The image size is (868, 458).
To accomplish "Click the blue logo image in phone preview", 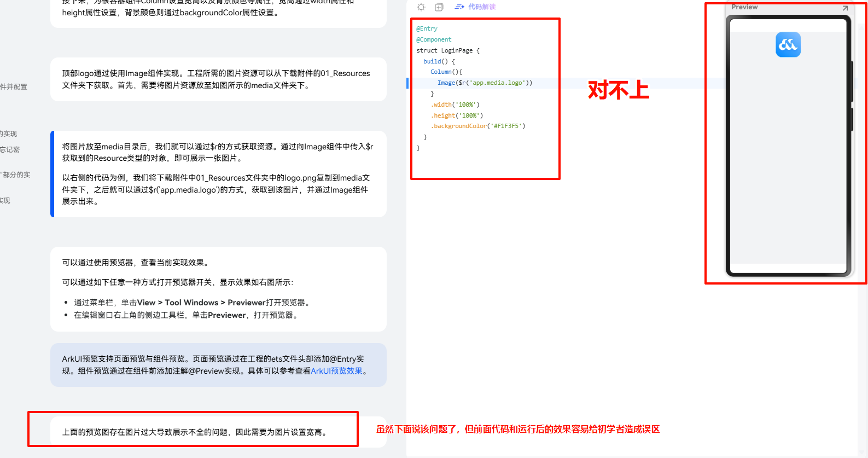I will 788,45.
